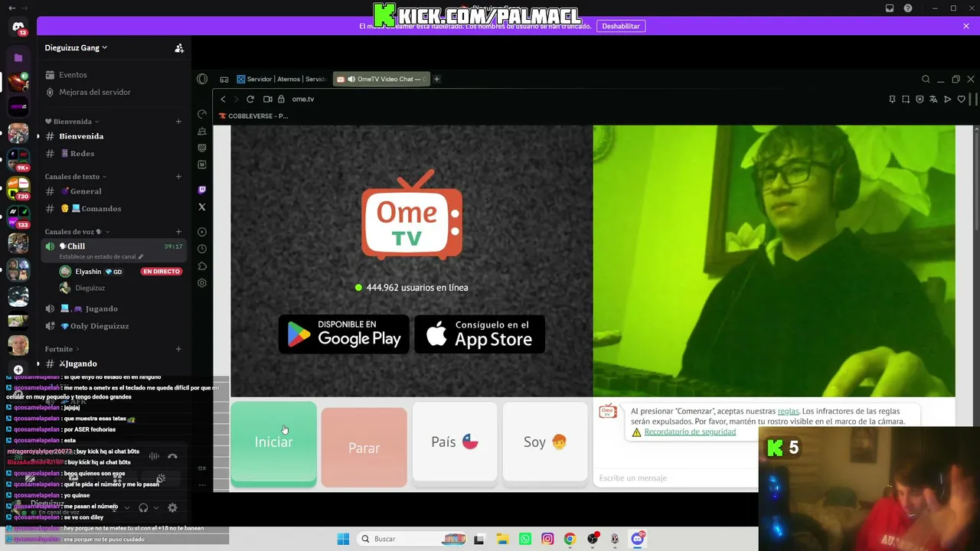Open WhatsApp from the taskbar
Screen dimensions: 980x551
click(525, 539)
